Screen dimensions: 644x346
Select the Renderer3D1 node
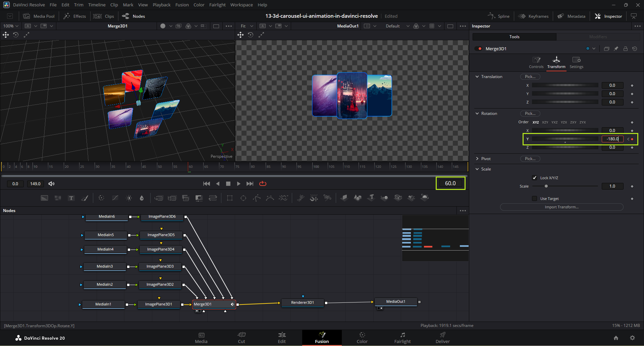click(303, 303)
